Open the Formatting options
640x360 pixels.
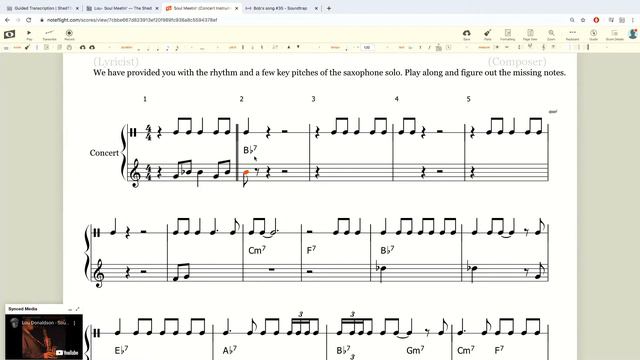click(508, 35)
